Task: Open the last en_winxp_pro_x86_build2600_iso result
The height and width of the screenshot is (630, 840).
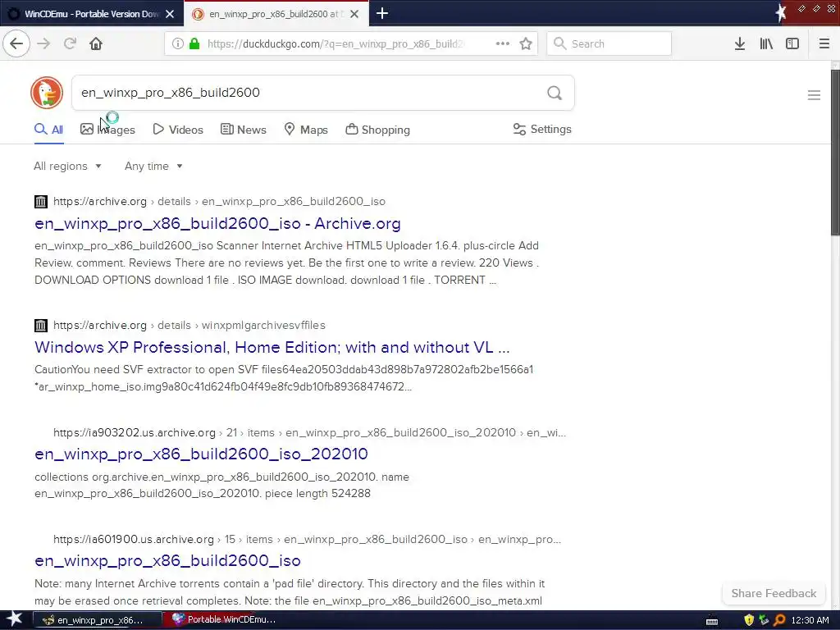Action: point(167,560)
